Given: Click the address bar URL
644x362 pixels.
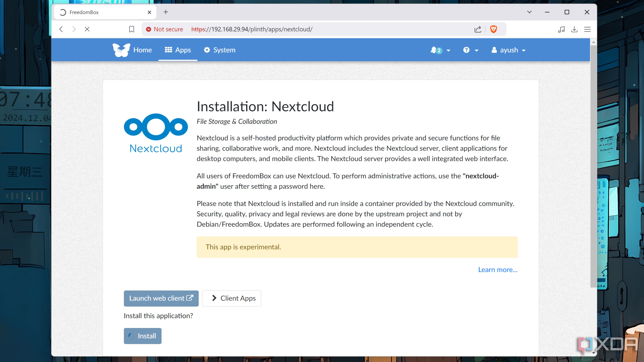Looking at the screenshot, I should (252, 29).
